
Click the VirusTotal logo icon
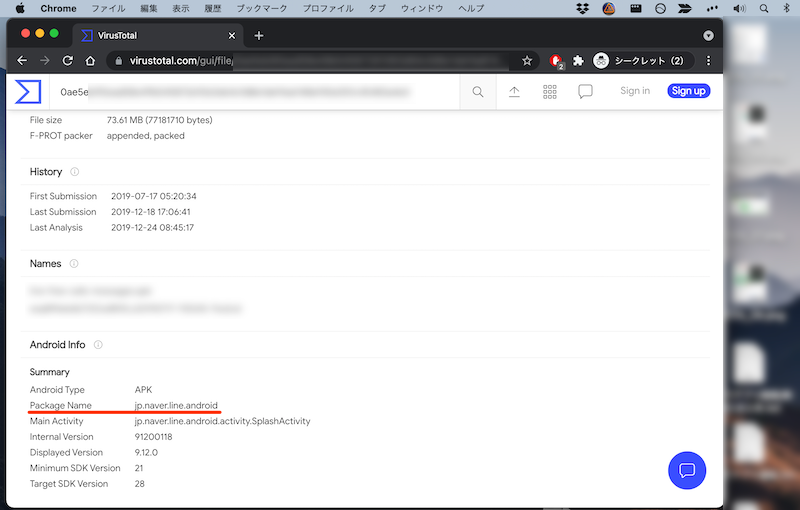(x=27, y=92)
